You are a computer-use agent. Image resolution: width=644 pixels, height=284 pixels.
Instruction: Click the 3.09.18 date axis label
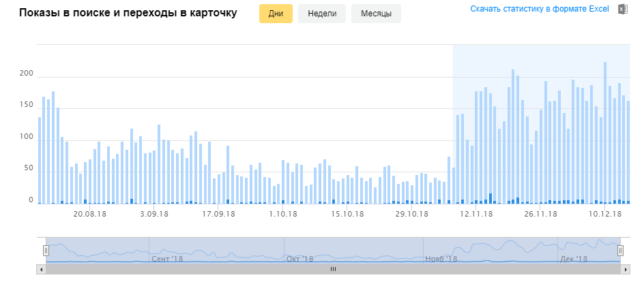tap(155, 214)
